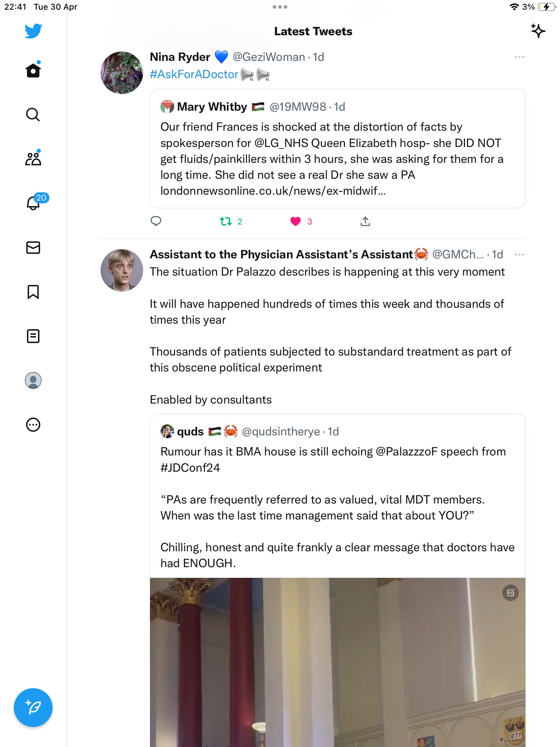The image size is (560, 747).
Task: Open the quds tweet video thumbnail
Action: 338,662
